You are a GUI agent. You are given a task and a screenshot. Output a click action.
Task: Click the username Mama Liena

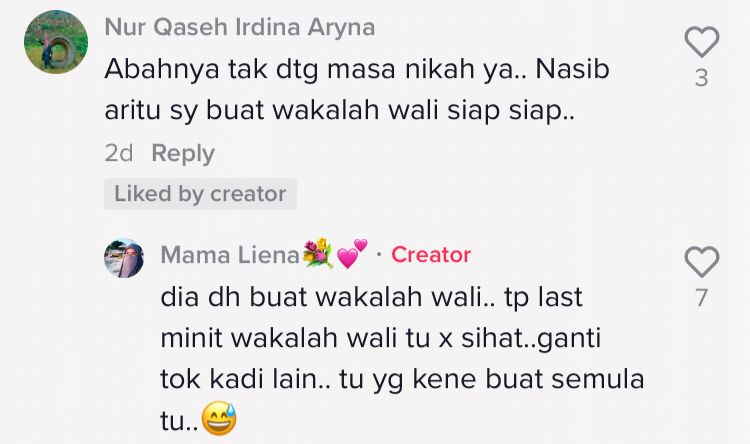point(230,255)
